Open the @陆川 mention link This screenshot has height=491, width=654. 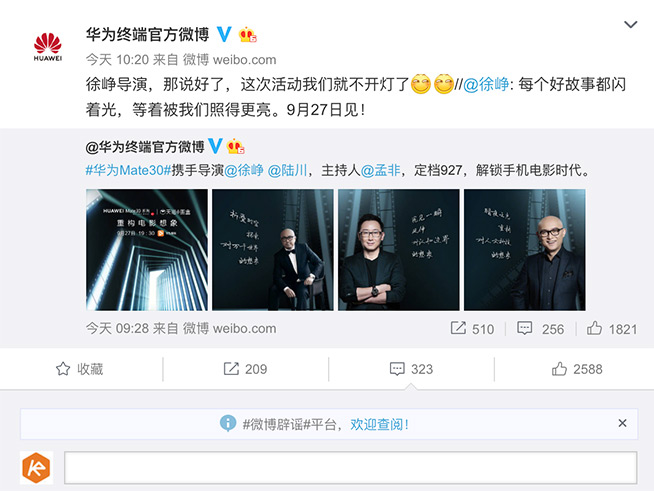click(x=287, y=170)
